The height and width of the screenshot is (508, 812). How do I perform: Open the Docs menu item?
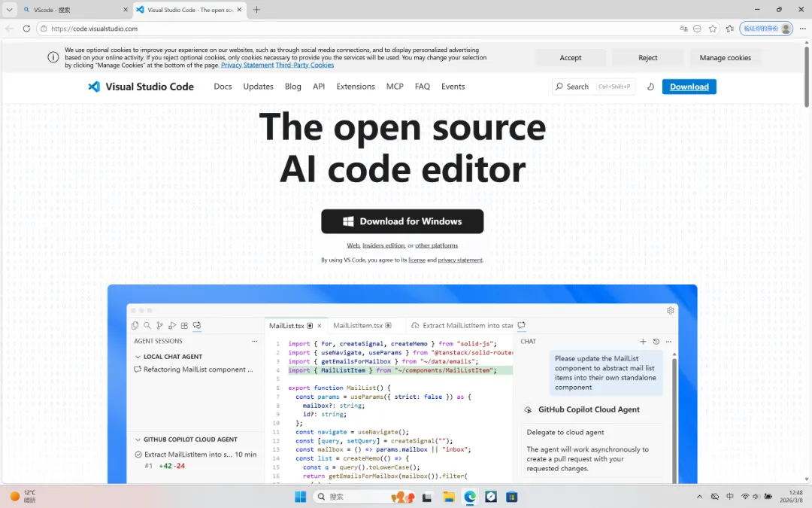tap(223, 87)
